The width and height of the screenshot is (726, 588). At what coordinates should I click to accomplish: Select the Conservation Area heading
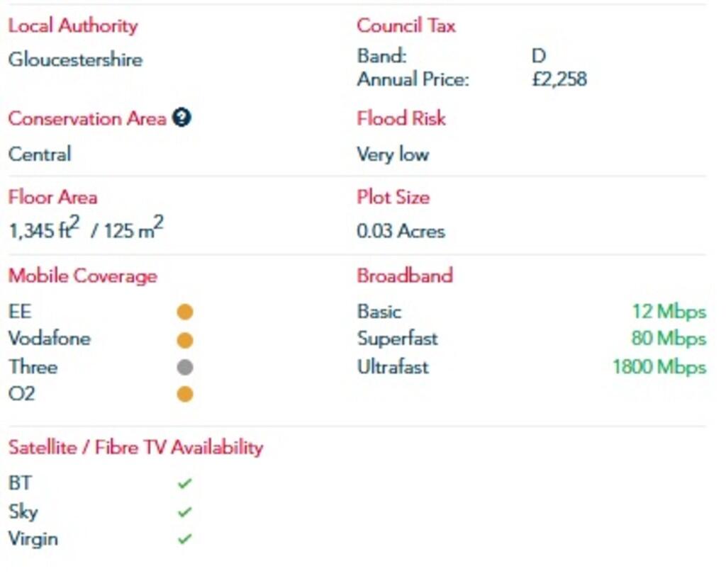coord(86,118)
